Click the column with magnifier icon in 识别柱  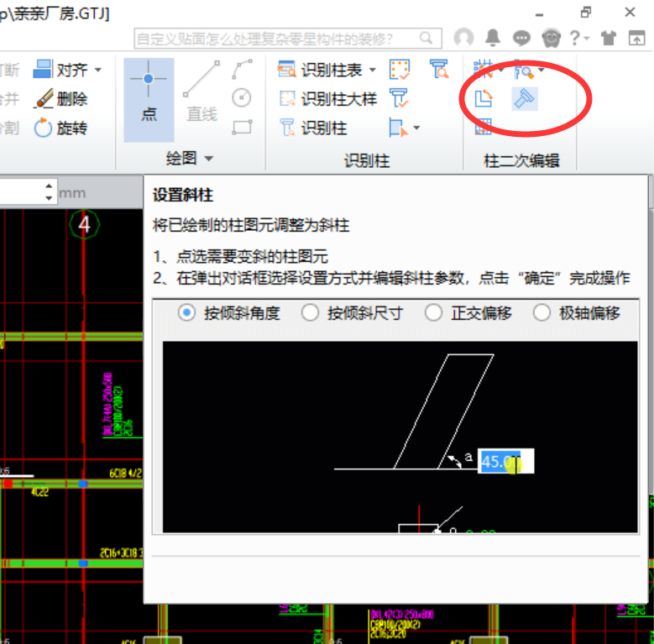pos(439,69)
